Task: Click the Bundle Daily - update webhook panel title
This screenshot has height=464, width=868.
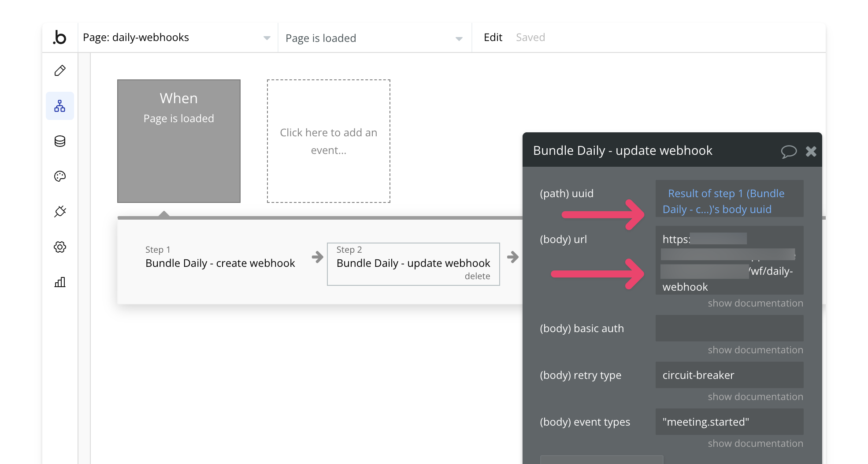Action: pyautogui.click(x=623, y=150)
